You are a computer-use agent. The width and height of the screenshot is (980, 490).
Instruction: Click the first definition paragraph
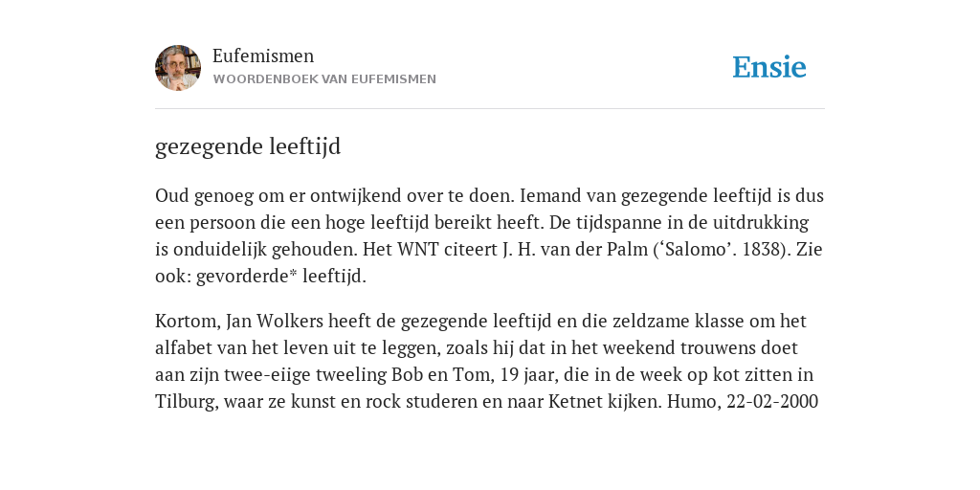[x=489, y=235]
